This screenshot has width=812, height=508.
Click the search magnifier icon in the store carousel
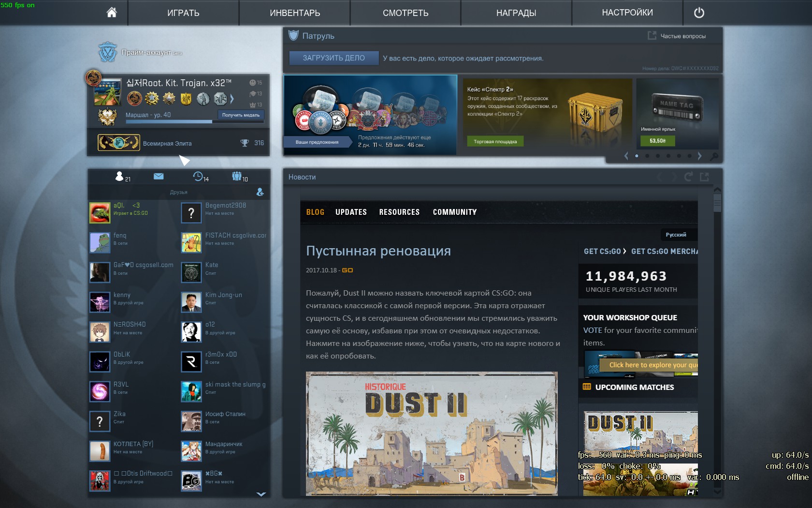713,156
